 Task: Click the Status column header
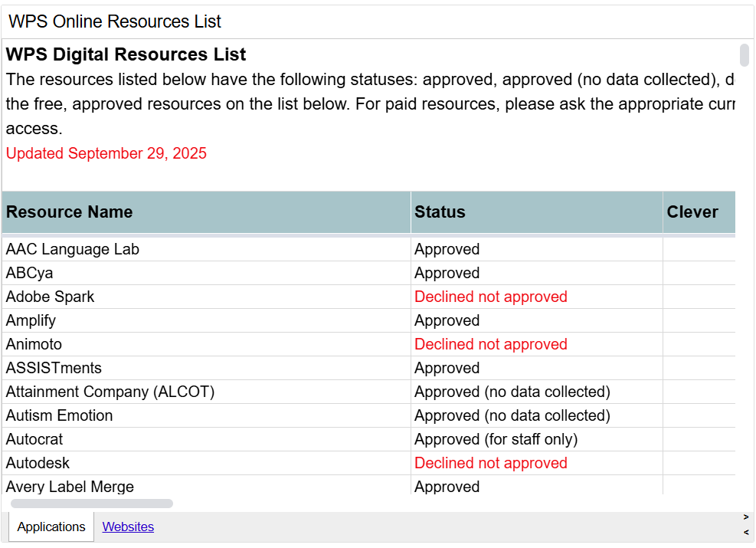coord(537,212)
